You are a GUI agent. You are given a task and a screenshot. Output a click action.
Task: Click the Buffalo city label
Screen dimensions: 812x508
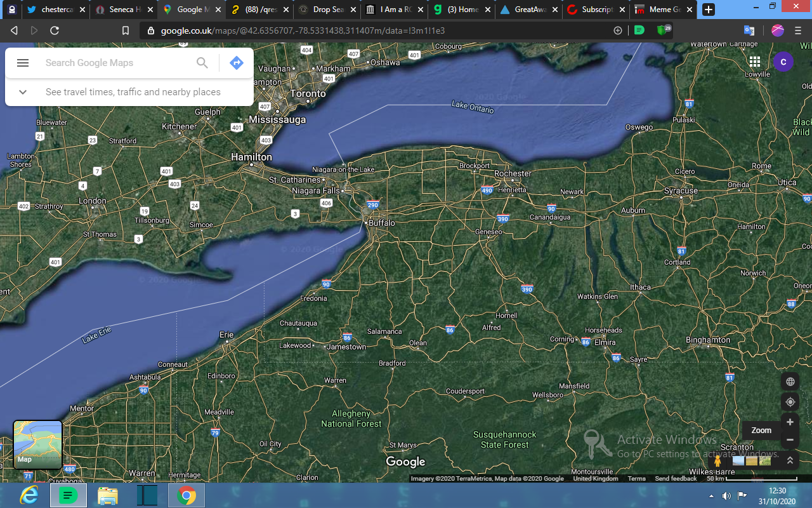pyautogui.click(x=382, y=223)
